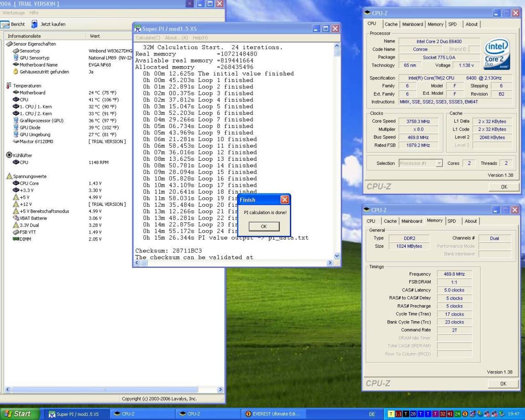Click the Jetzt kaufen icon in Everest toolbar

pyautogui.click(x=35, y=24)
